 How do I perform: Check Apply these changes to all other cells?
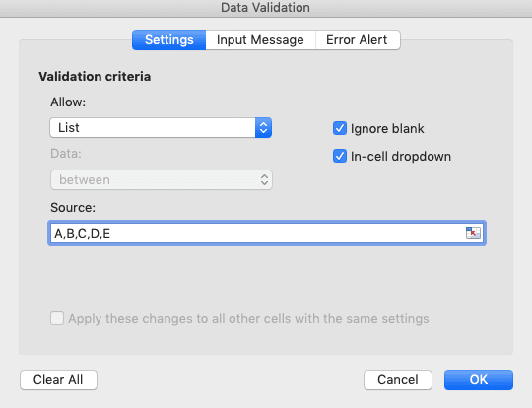click(57, 318)
